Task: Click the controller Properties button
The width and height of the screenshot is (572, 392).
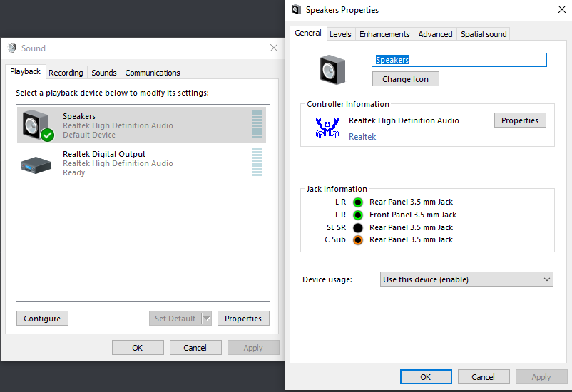Action: [520, 120]
